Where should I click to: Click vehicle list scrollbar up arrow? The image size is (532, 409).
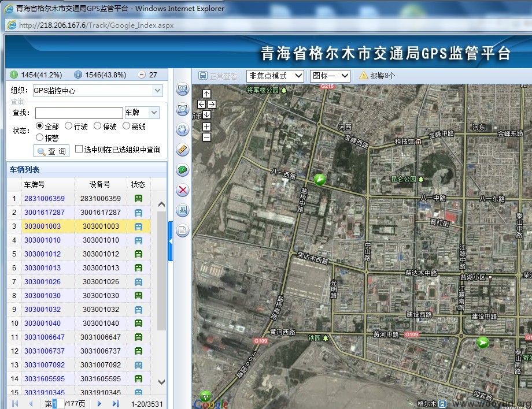[161, 204]
